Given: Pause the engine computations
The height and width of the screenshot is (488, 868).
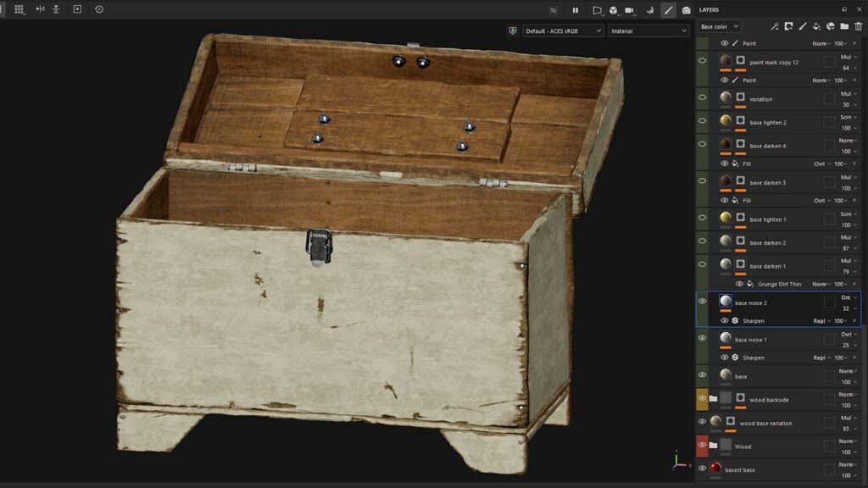Looking at the screenshot, I should 576,9.
